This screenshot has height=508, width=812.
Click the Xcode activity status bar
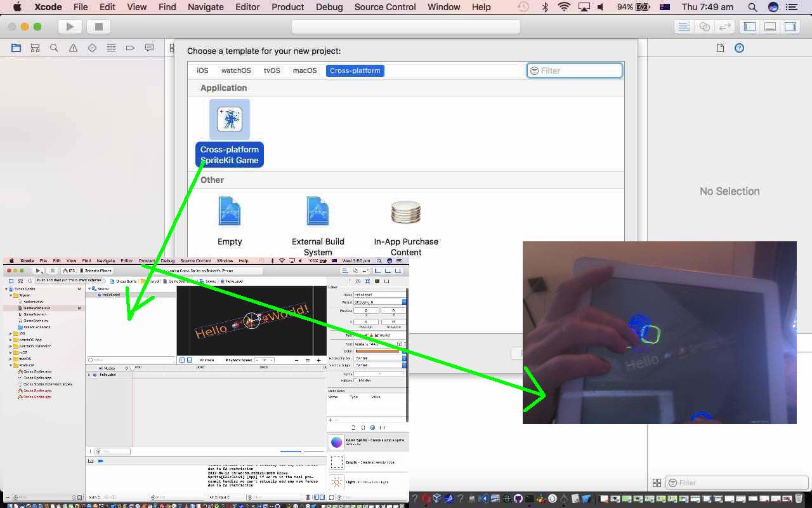[406, 27]
